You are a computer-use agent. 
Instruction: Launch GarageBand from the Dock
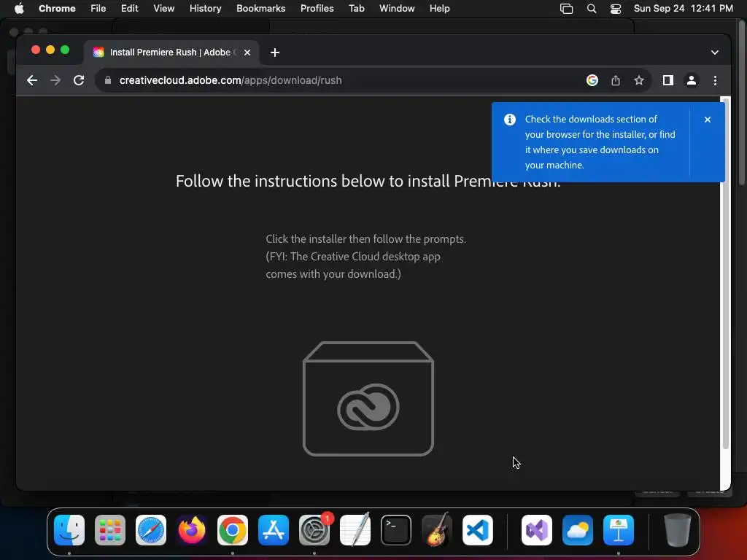[x=437, y=530]
